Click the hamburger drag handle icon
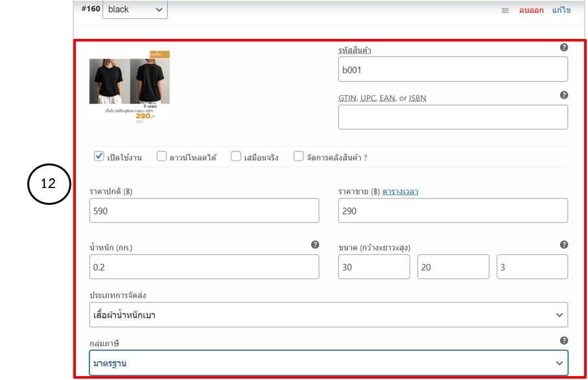The image size is (588, 380). [x=505, y=10]
